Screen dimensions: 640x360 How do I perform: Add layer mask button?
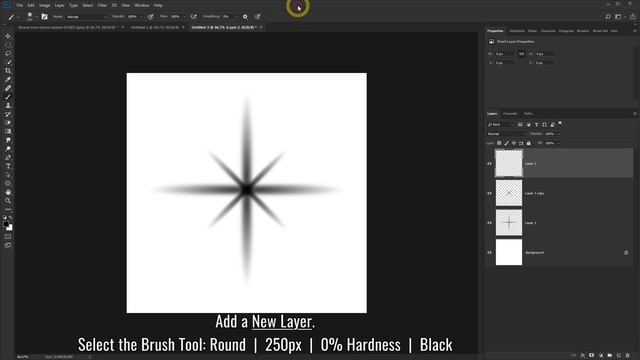591,356
